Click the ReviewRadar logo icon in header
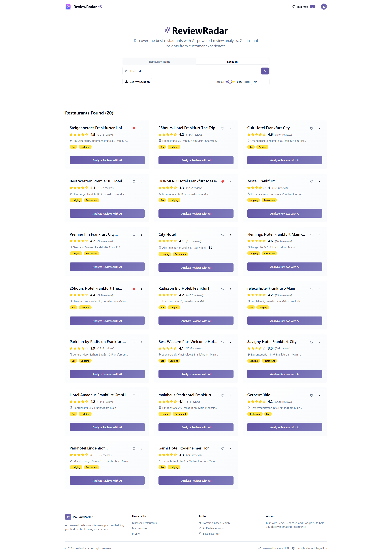 coord(68,7)
